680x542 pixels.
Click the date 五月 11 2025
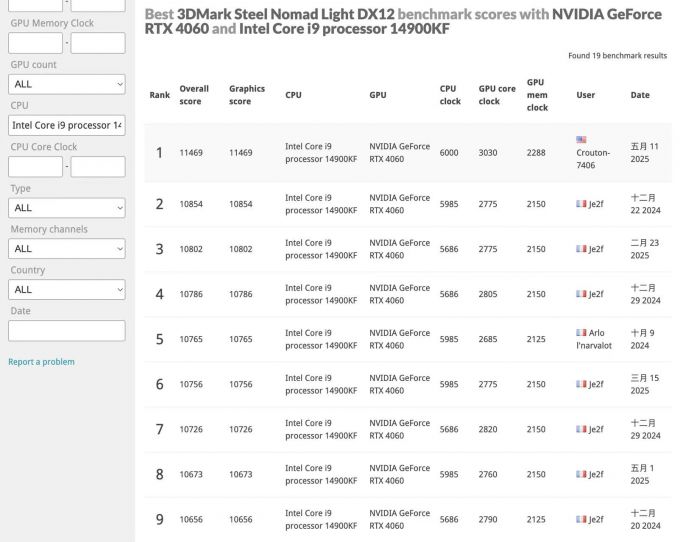(x=644, y=153)
